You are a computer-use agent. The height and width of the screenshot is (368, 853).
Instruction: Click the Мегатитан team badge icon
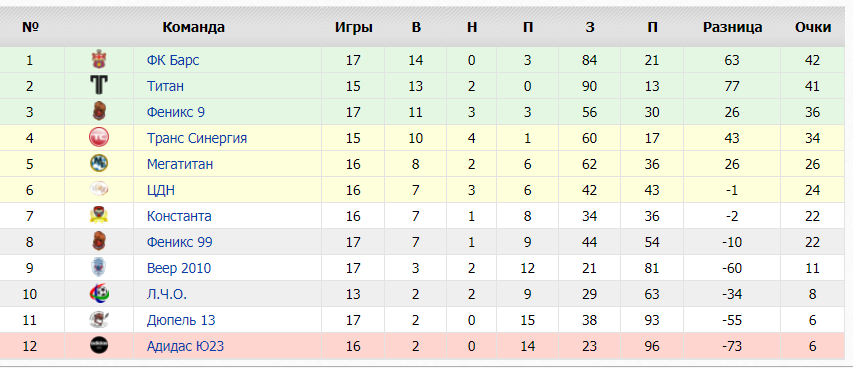coord(98,163)
